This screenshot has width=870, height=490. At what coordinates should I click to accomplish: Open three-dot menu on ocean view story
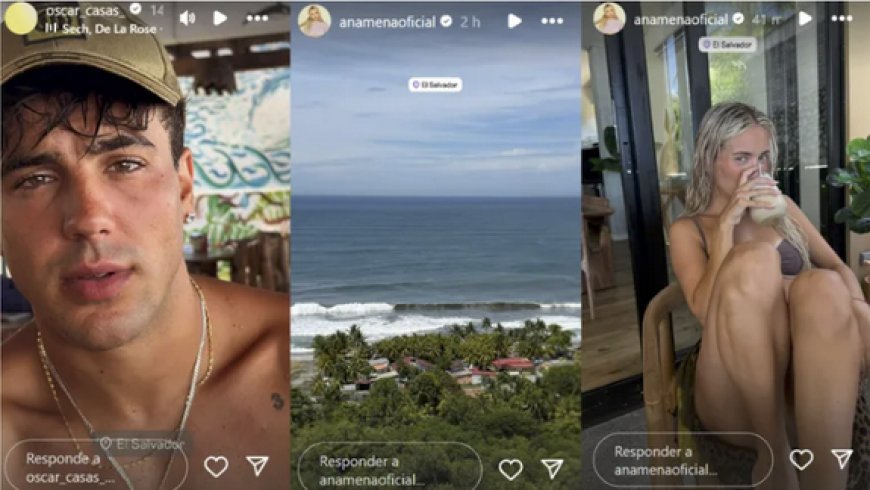(x=552, y=21)
